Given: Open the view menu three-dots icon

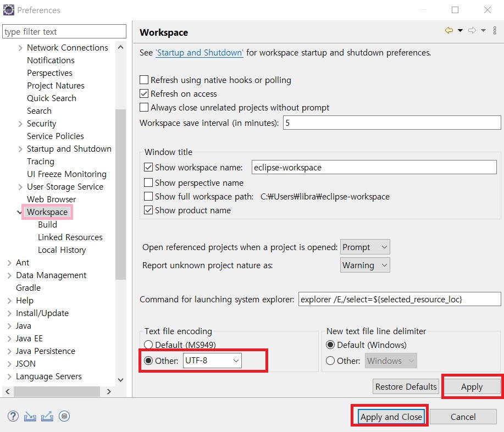Looking at the screenshot, I should pos(495,31).
